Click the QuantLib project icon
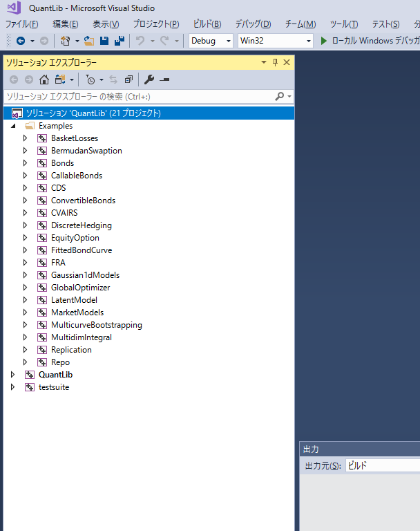Screen dimensions: 420x531 point(30,375)
